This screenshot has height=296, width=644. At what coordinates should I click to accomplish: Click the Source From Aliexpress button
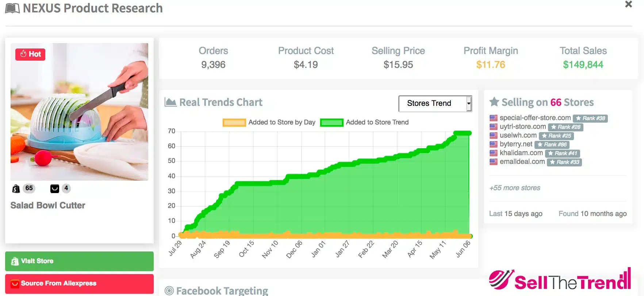coord(79,283)
